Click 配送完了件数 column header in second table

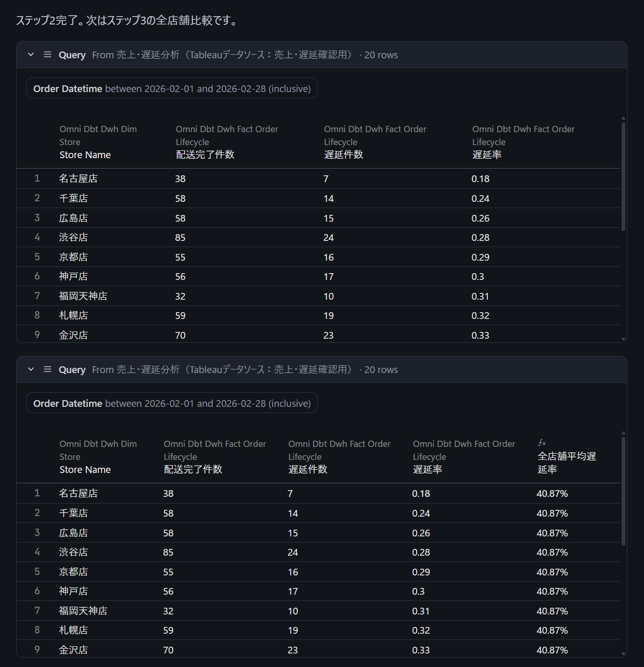pos(193,469)
